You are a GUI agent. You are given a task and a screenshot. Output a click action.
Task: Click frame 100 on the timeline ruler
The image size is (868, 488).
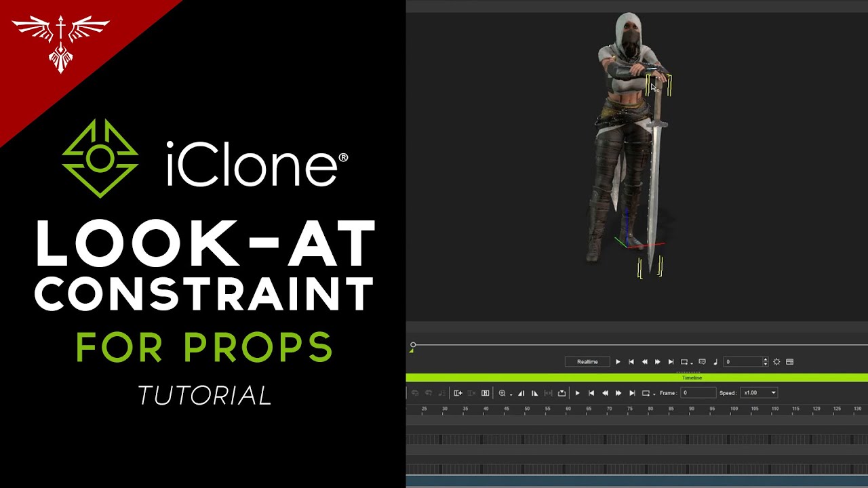point(734,409)
